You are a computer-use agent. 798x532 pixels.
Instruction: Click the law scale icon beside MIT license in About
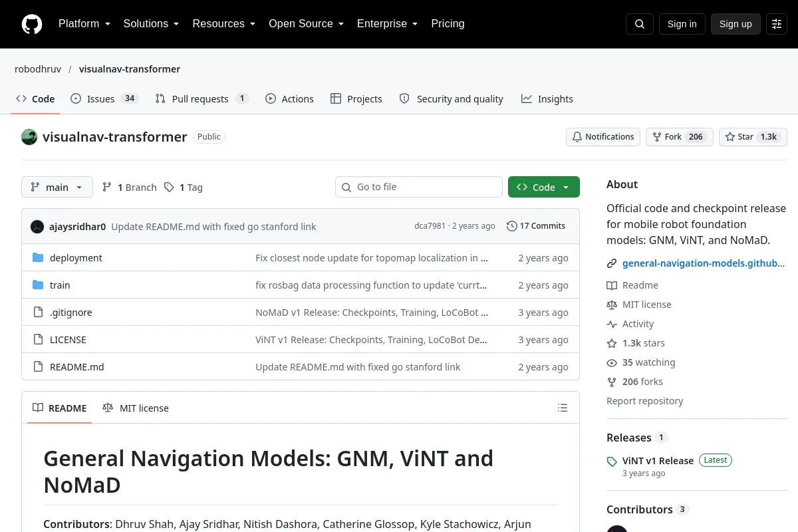[612, 305]
